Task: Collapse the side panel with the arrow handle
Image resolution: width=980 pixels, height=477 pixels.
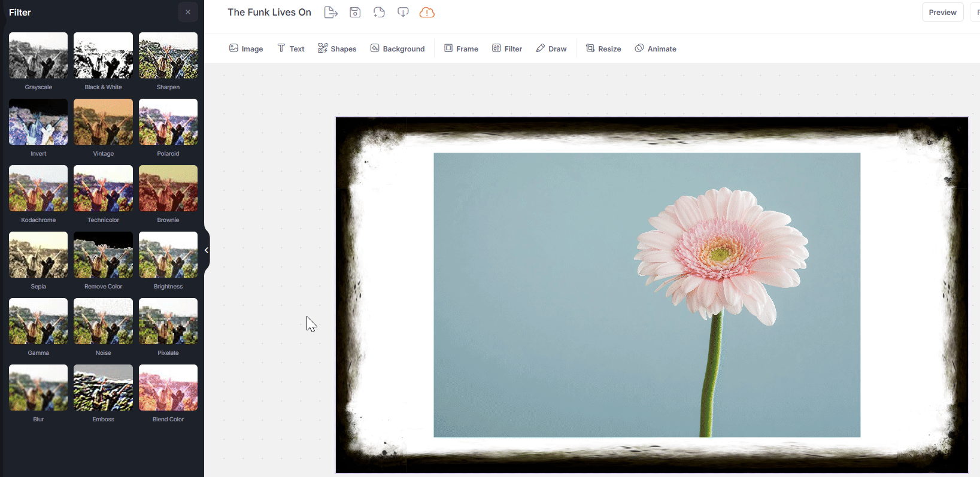Action: pos(207,250)
